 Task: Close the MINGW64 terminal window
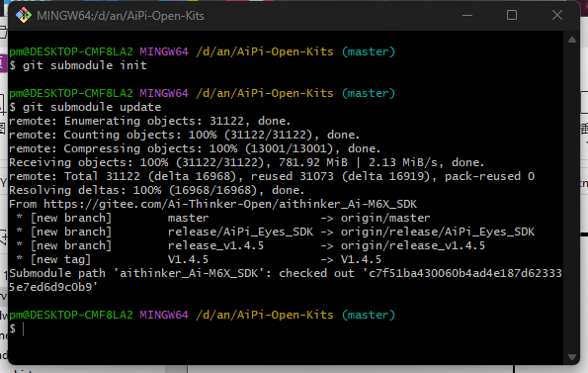pos(557,16)
